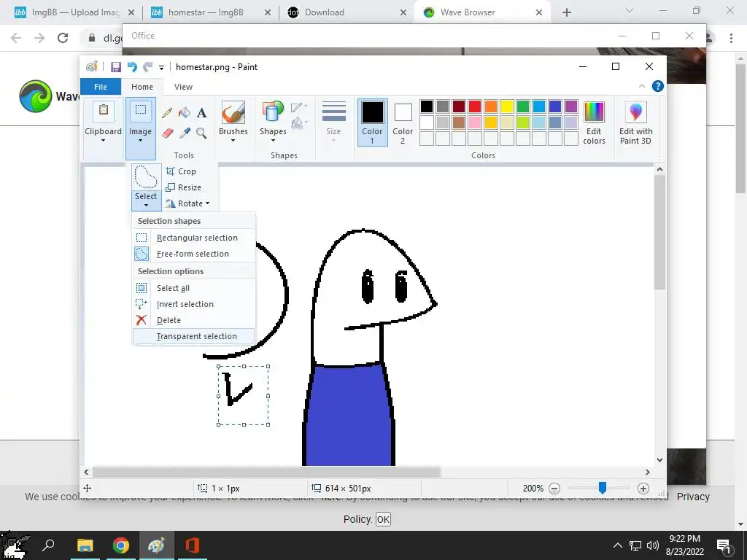Click the Resize icon

click(x=170, y=187)
